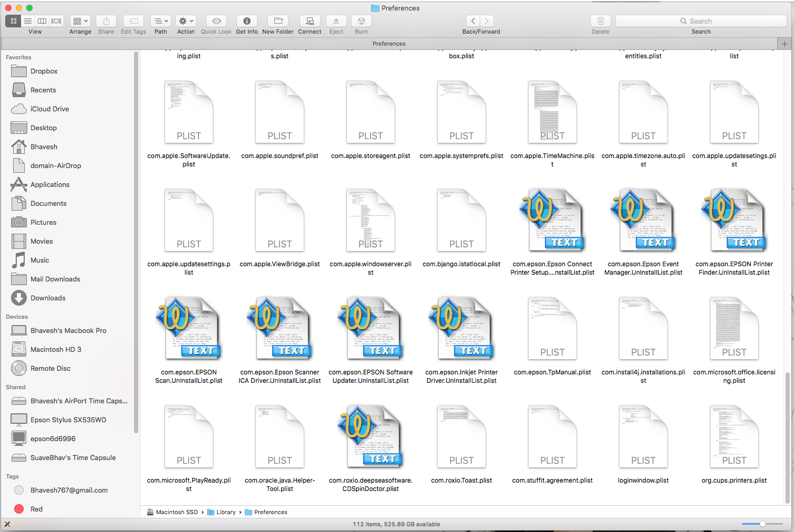This screenshot has width=794, height=532.
Task: Click the Share toolbar button
Action: pyautogui.click(x=106, y=21)
